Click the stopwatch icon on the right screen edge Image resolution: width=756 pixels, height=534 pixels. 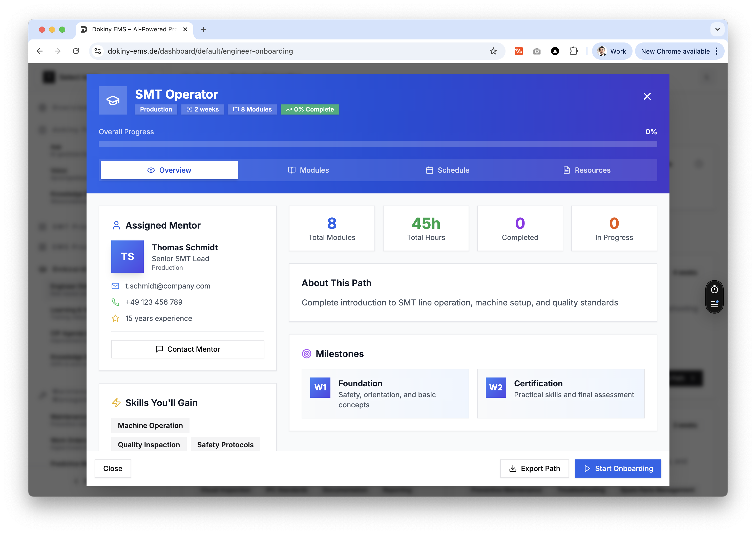coord(714,289)
